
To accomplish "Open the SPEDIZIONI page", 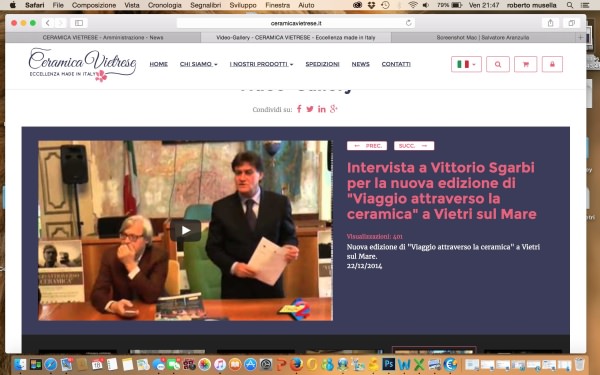I will tap(322, 64).
